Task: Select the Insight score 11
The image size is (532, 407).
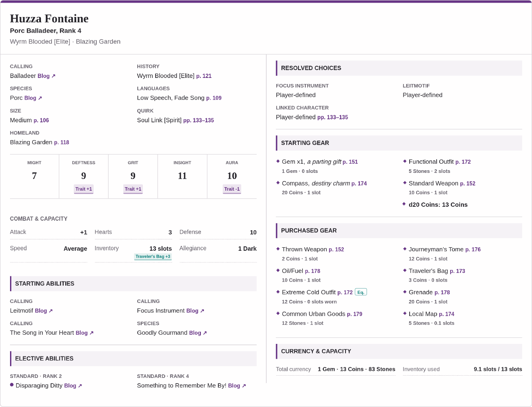Action: (182, 176)
